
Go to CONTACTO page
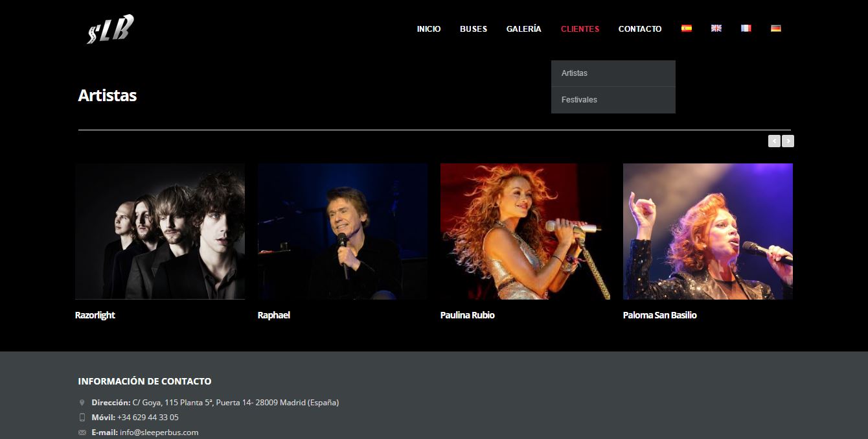(x=640, y=29)
